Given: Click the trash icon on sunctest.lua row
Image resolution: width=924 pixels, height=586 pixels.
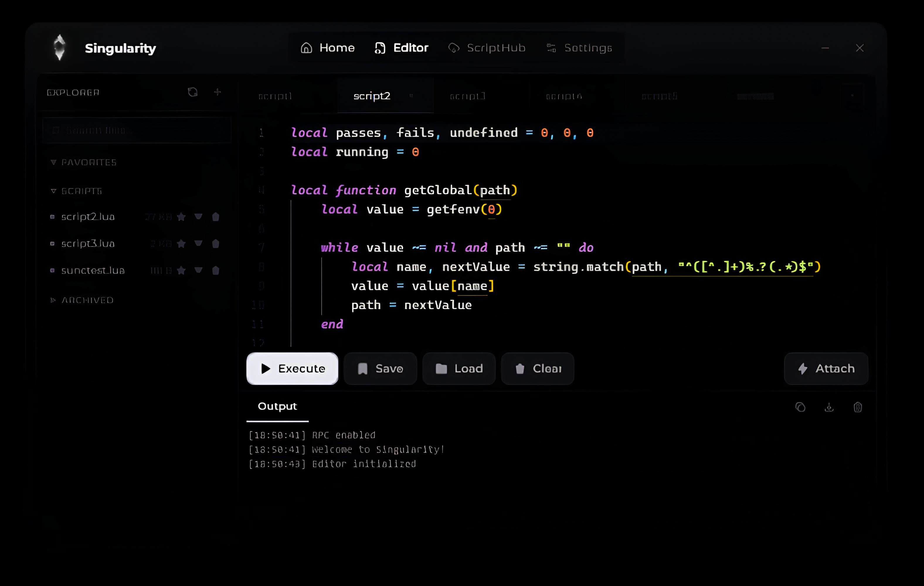Looking at the screenshot, I should (x=216, y=271).
